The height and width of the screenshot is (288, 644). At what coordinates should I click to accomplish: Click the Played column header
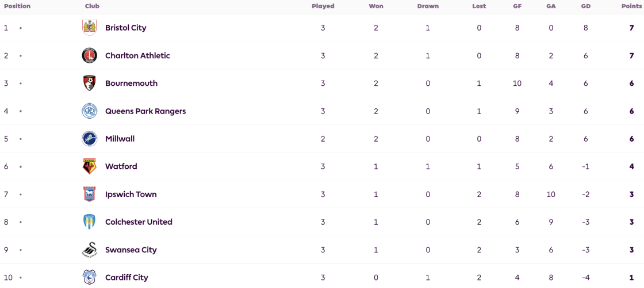click(323, 6)
